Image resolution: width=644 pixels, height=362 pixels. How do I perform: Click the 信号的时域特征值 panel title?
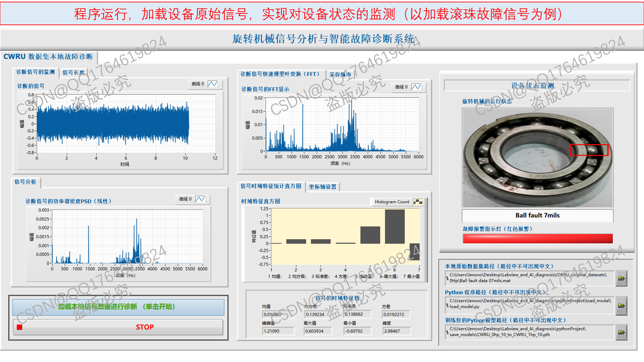click(x=337, y=298)
